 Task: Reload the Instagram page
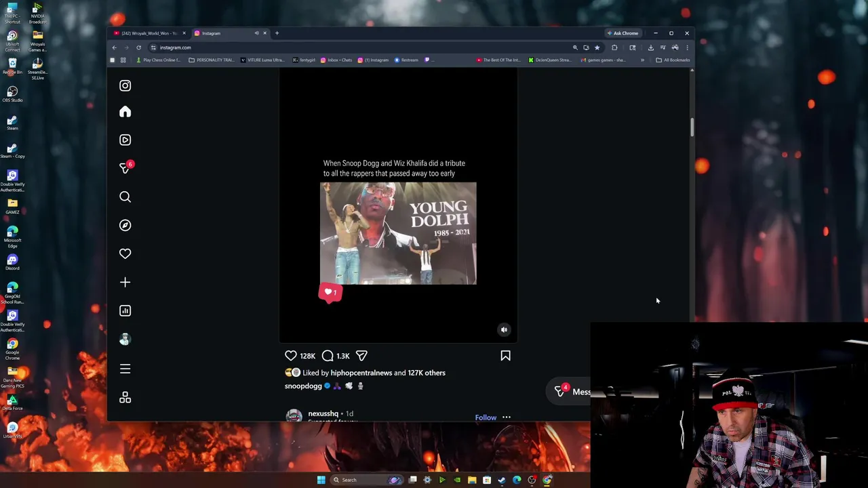[138, 47]
